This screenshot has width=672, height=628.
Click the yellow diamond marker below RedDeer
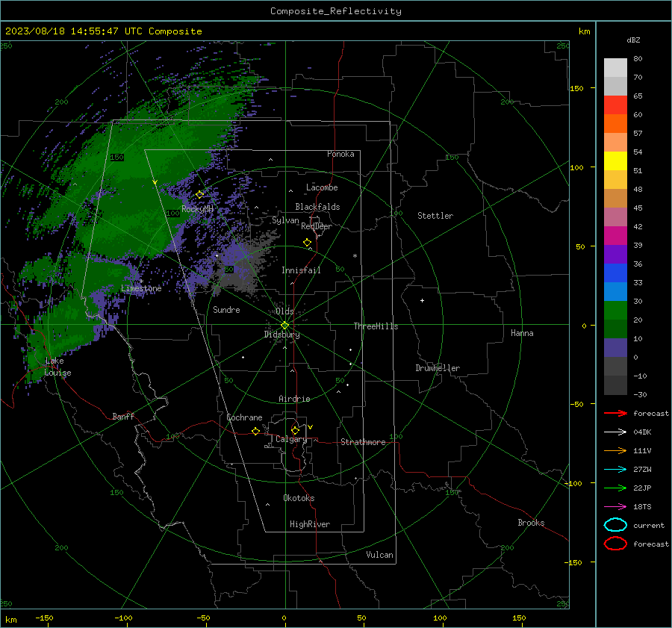click(308, 243)
